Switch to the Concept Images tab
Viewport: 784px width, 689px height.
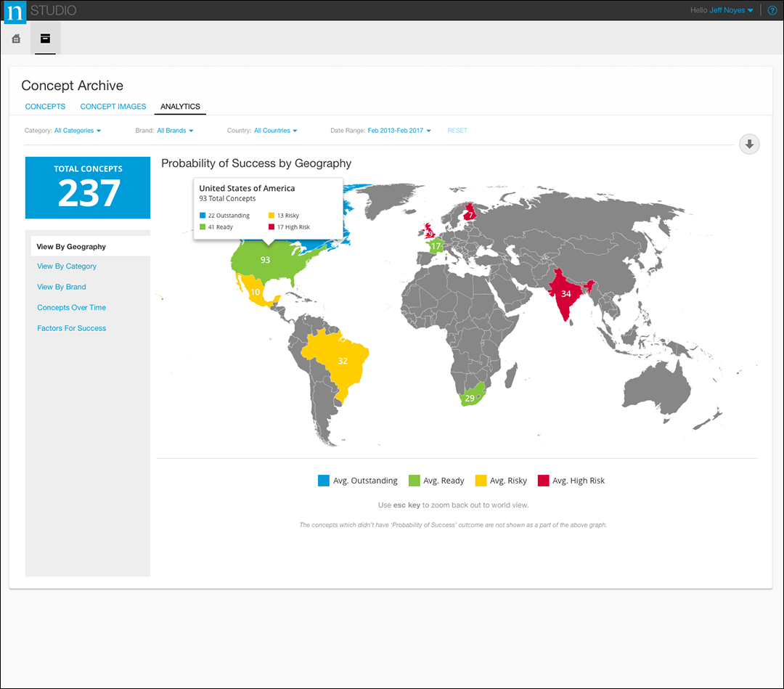click(x=113, y=107)
